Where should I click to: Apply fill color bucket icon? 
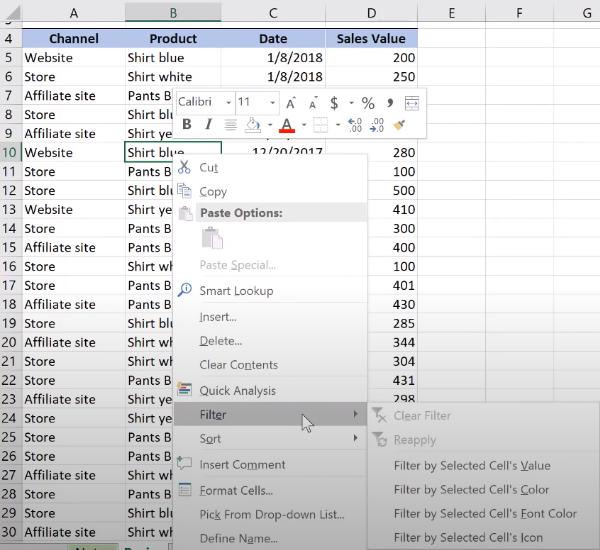pos(253,125)
